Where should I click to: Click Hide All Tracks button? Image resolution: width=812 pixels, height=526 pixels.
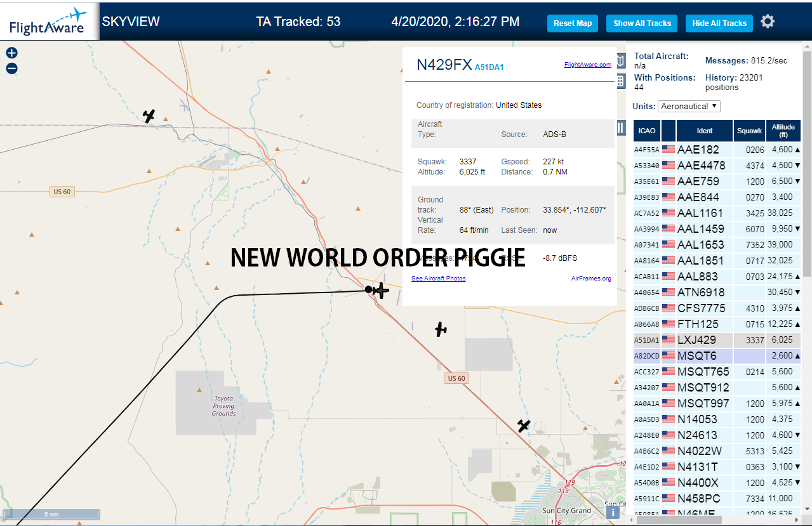pos(719,23)
